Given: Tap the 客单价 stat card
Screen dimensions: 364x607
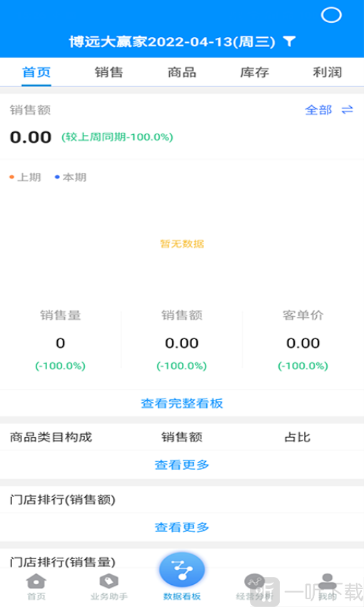Looking at the screenshot, I should pyautogui.click(x=303, y=341).
